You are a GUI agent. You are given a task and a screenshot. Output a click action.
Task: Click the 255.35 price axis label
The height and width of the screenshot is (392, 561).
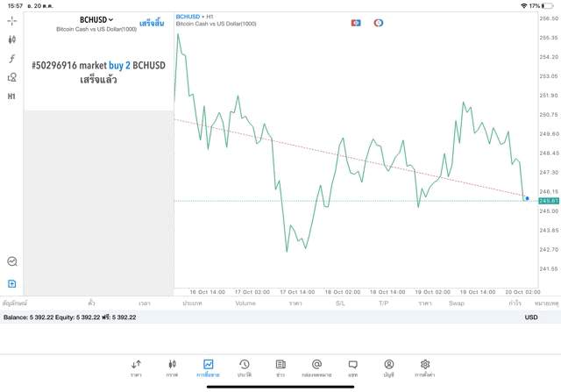(549, 38)
